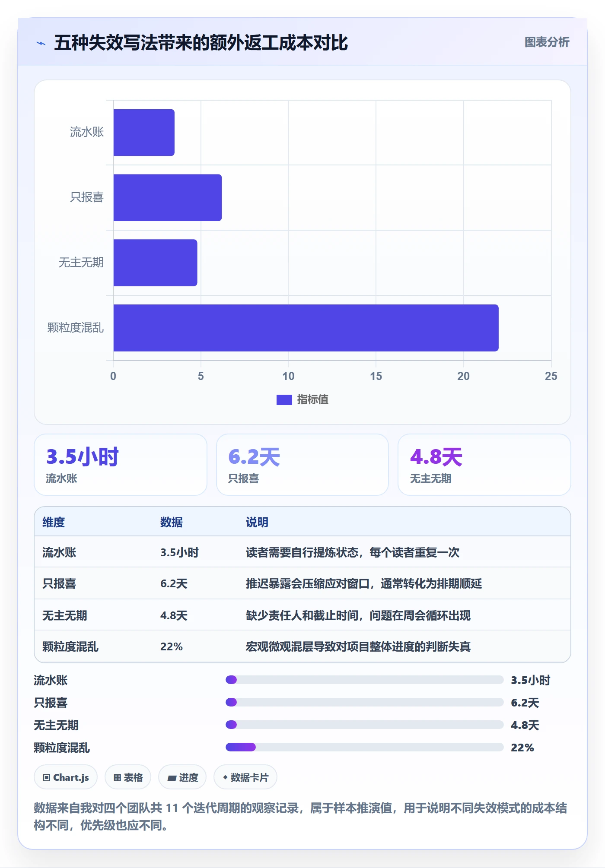Image resolution: width=605 pixels, height=868 pixels.
Task: Click the 流水账 bar in the chart
Action: pyautogui.click(x=144, y=133)
